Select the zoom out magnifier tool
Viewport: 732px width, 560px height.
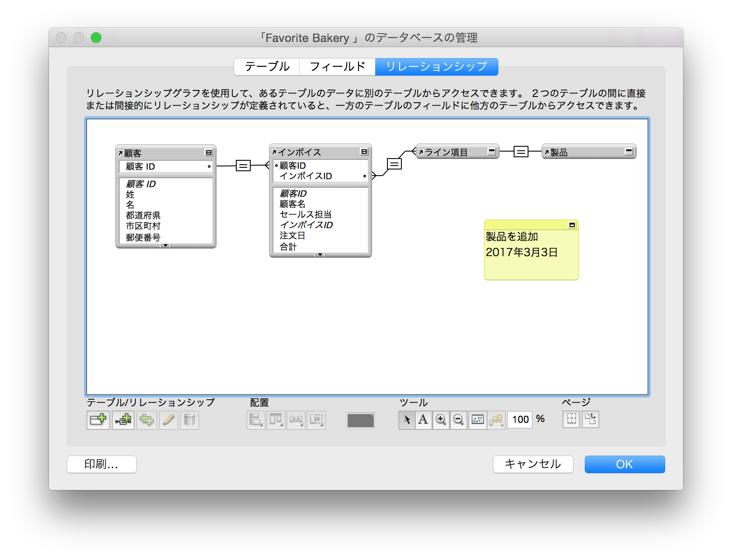tap(459, 420)
